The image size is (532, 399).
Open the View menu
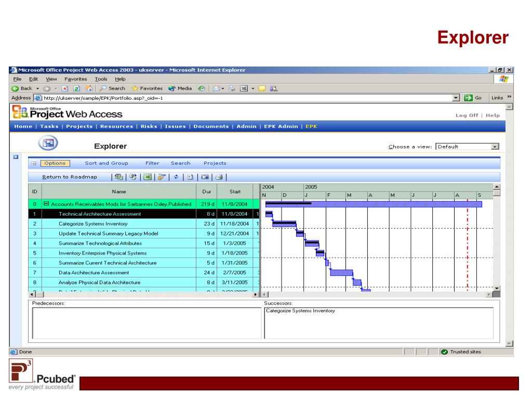[x=51, y=79]
